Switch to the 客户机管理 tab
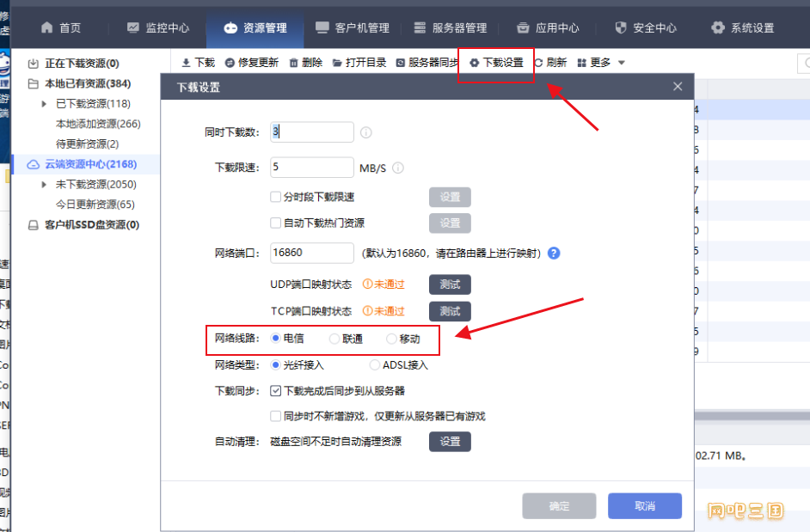 (x=353, y=28)
